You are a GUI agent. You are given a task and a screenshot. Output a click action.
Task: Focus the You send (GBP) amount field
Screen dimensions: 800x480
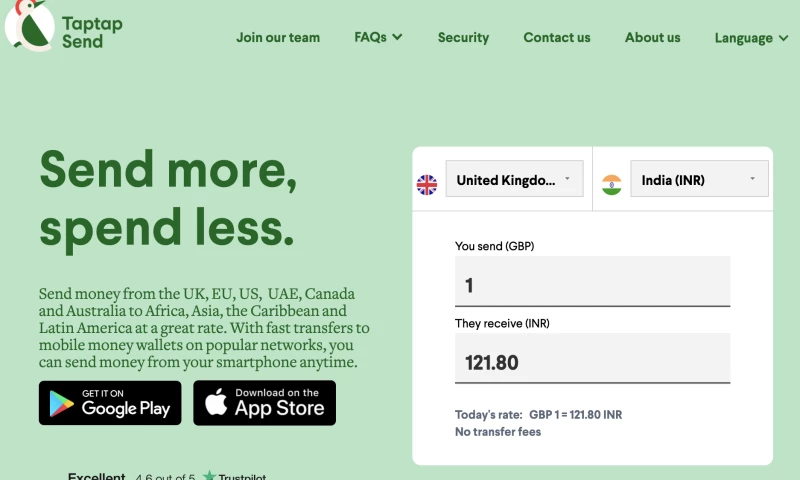592,285
